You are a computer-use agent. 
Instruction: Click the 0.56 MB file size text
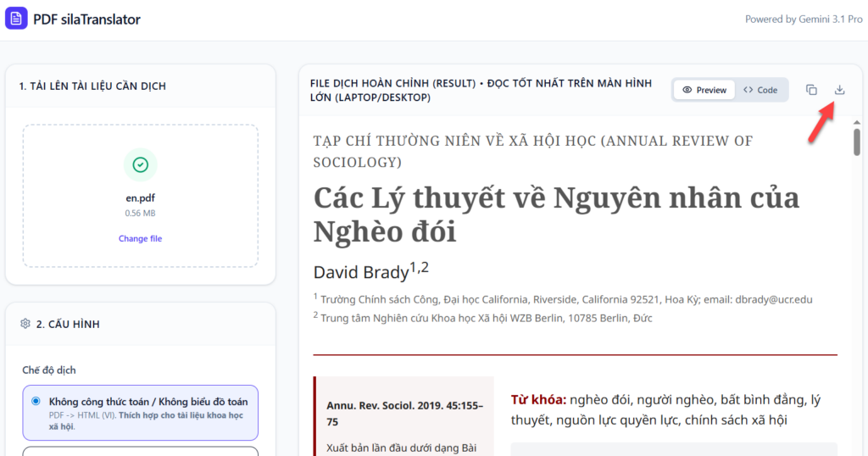(140, 213)
